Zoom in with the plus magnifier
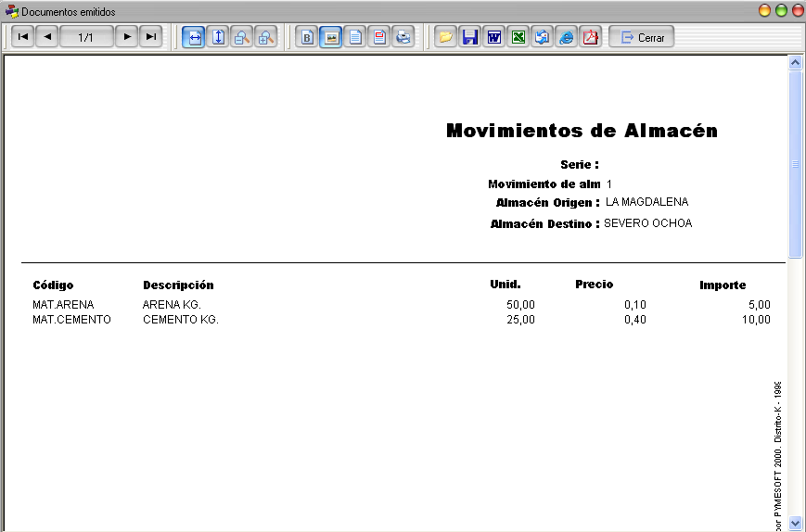Viewport: 806px width, 532px height. [x=266, y=37]
